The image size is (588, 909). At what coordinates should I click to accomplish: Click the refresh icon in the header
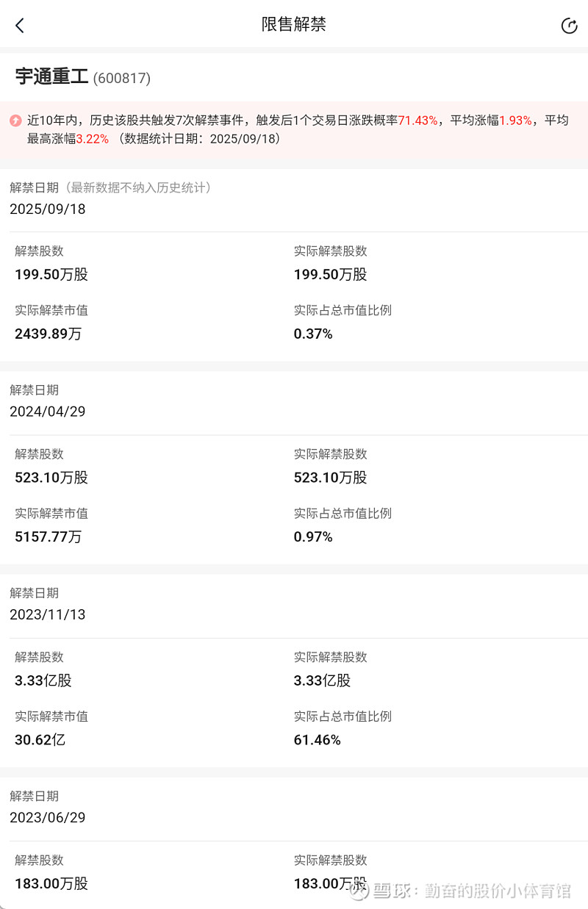(x=569, y=26)
